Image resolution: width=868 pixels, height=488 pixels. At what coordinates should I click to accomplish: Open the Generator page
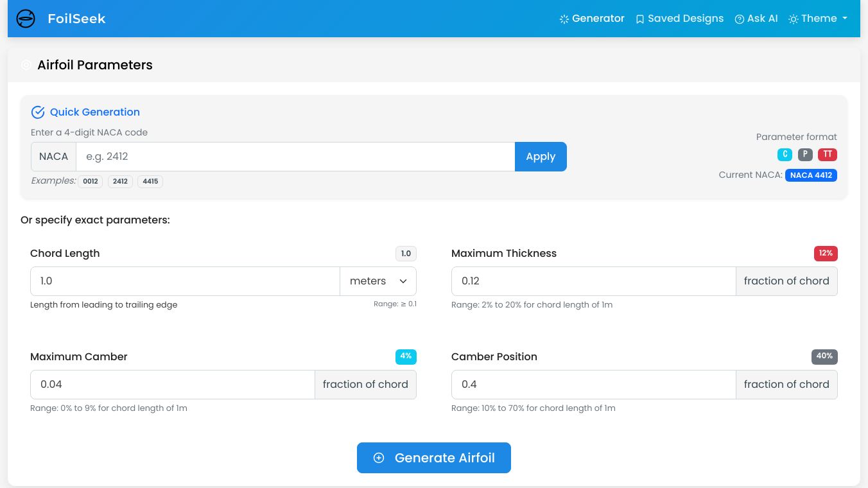coord(592,19)
